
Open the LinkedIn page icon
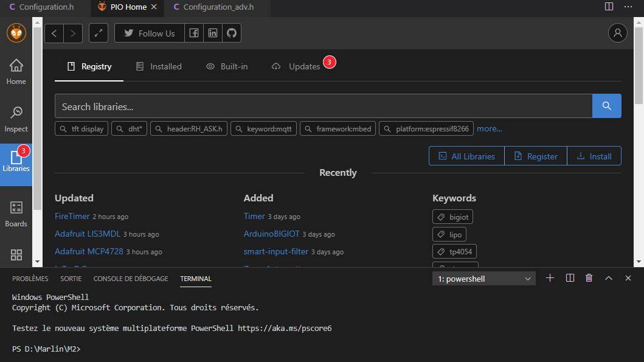coord(213,33)
